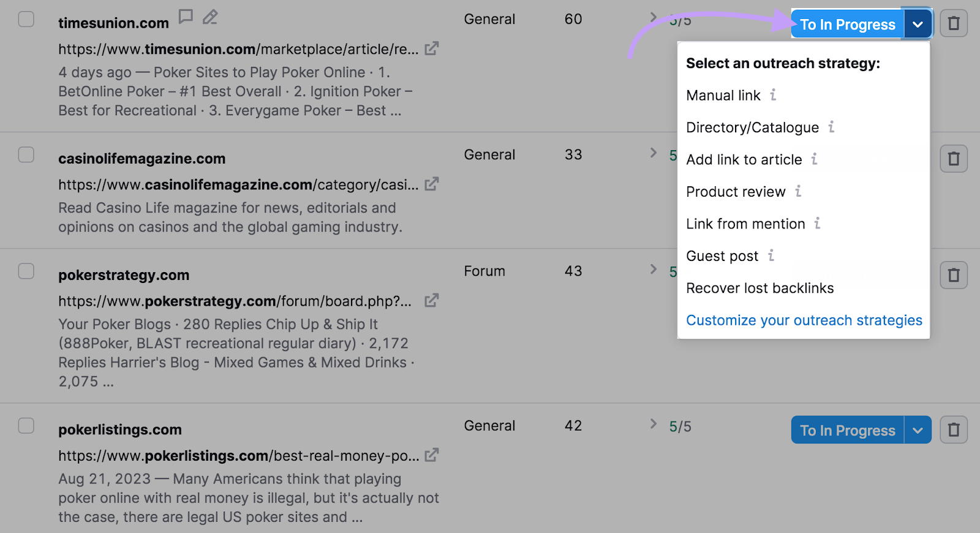Image resolution: width=980 pixels, height=533 pixels.
Task: Select Product review outreach strategy
Action: pyautogui.click(x=736, y=192)
